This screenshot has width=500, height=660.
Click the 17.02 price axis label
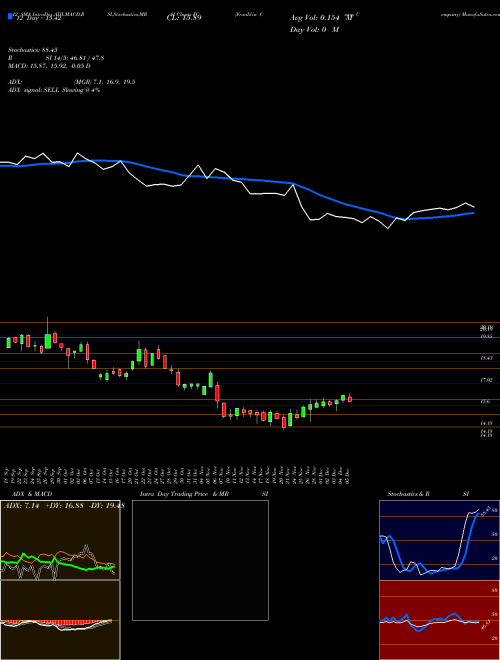(x=486, y=380)
